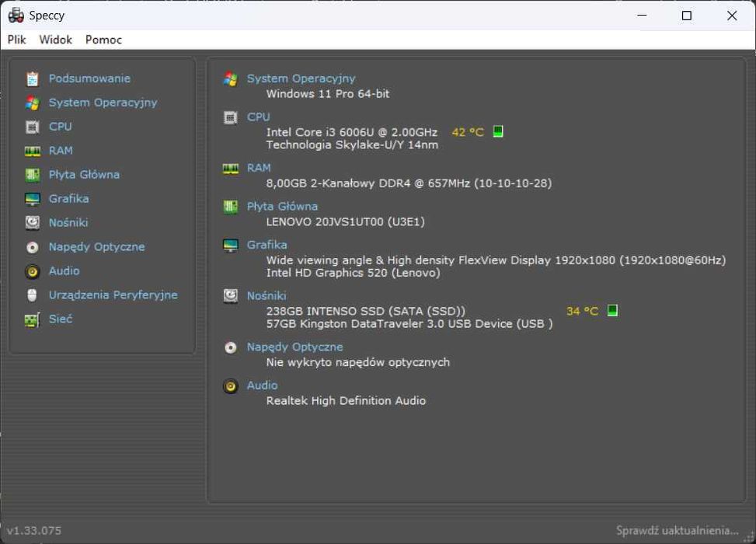Click the monitor icon beside Grafika heading

231,245
